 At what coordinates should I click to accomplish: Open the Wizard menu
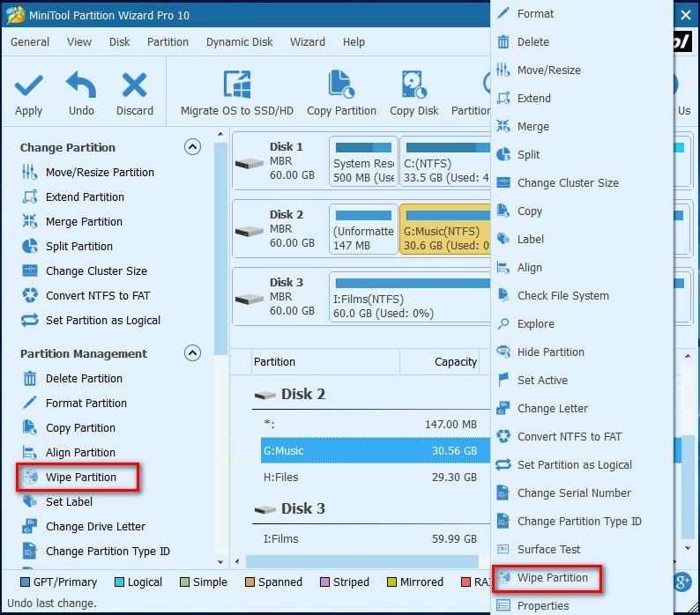308,42
